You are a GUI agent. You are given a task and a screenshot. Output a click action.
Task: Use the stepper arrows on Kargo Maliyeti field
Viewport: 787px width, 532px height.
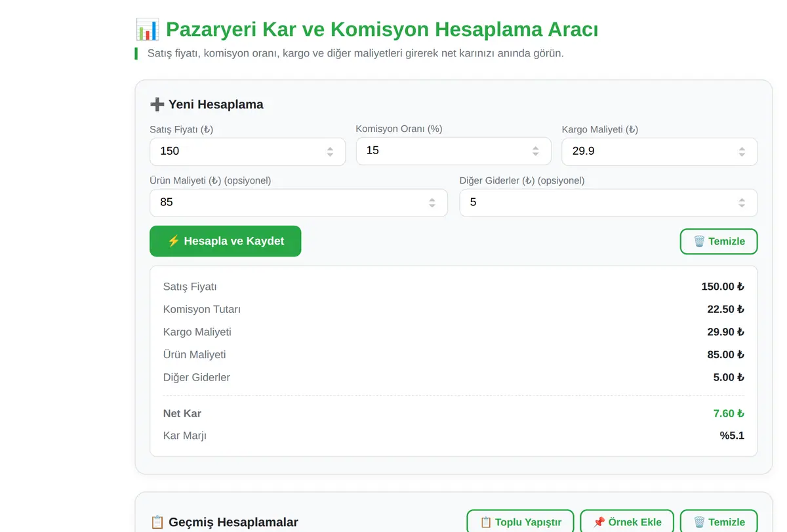742,152
